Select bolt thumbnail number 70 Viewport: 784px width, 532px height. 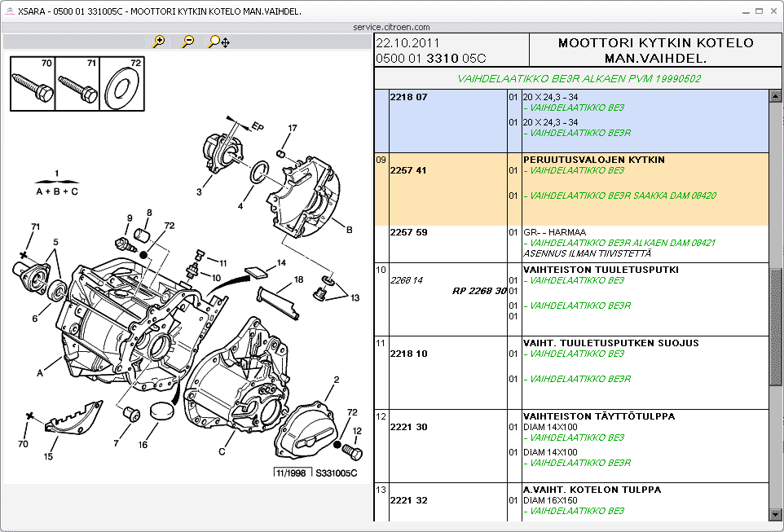point(33,84)
